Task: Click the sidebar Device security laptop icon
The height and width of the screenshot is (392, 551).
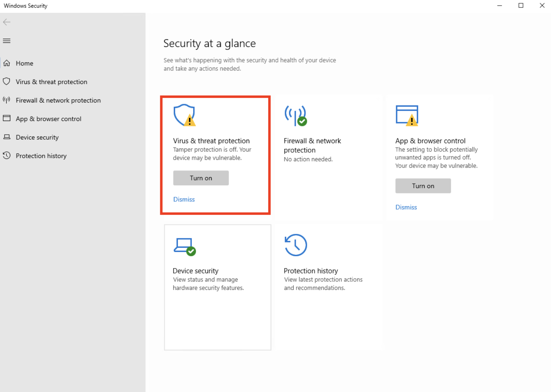Action: coord(7,137)
